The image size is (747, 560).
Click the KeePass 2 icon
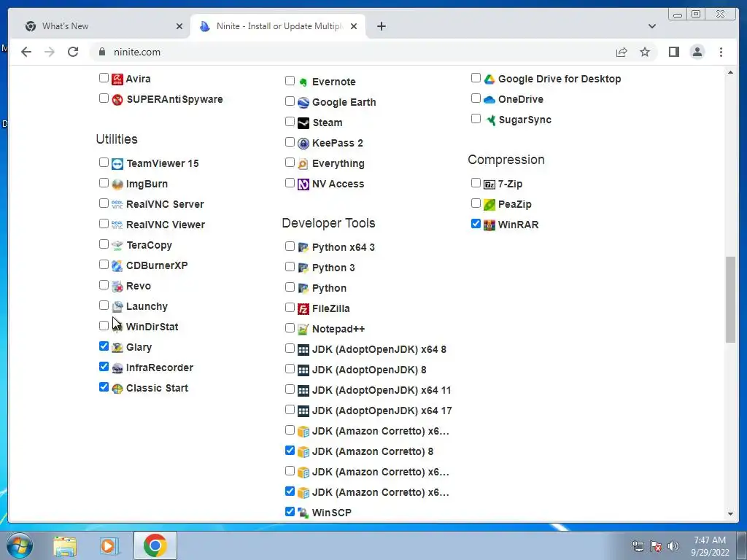pyautogui.click(x=303, y=144)
